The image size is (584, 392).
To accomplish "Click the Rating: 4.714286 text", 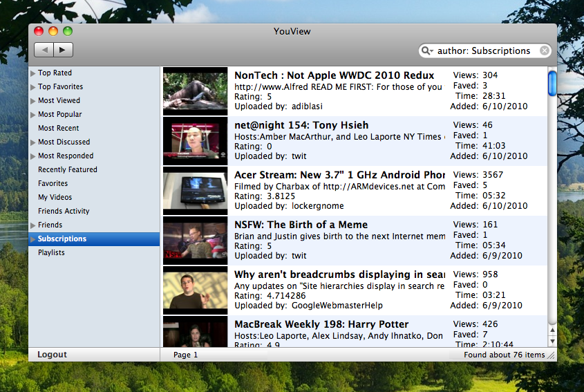I will [x=270, y=295].
